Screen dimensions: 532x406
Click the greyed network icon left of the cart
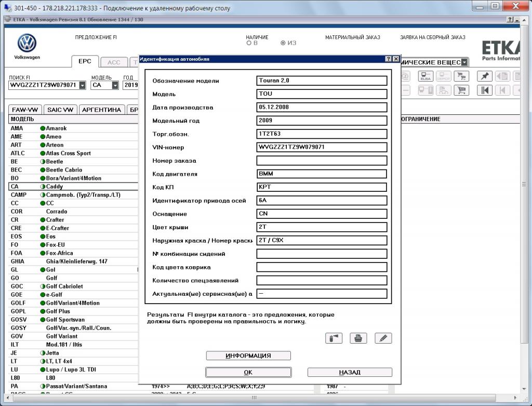pos(444,90)
